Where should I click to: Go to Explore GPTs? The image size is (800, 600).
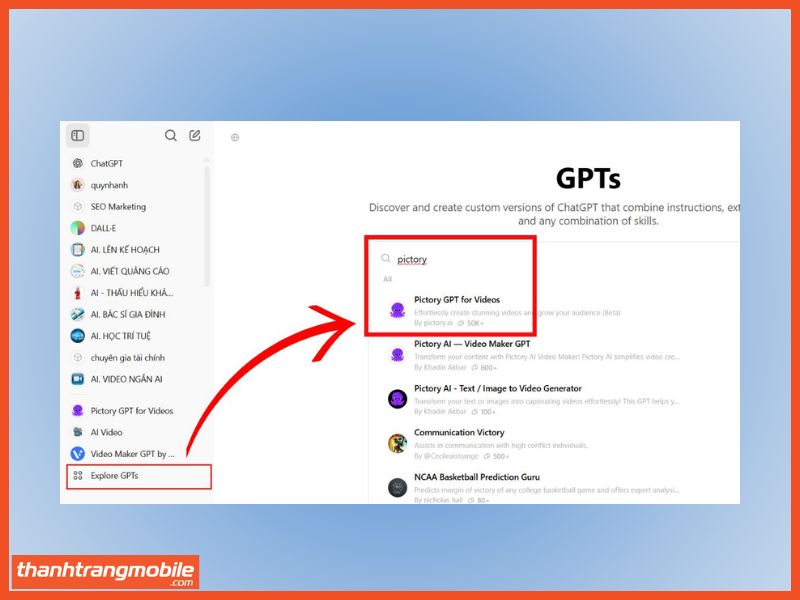coord(139,476)
